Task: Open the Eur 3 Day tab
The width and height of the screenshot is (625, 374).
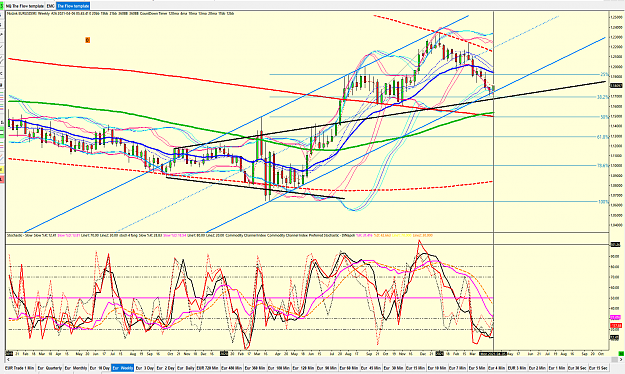Action: pos(145,368)
